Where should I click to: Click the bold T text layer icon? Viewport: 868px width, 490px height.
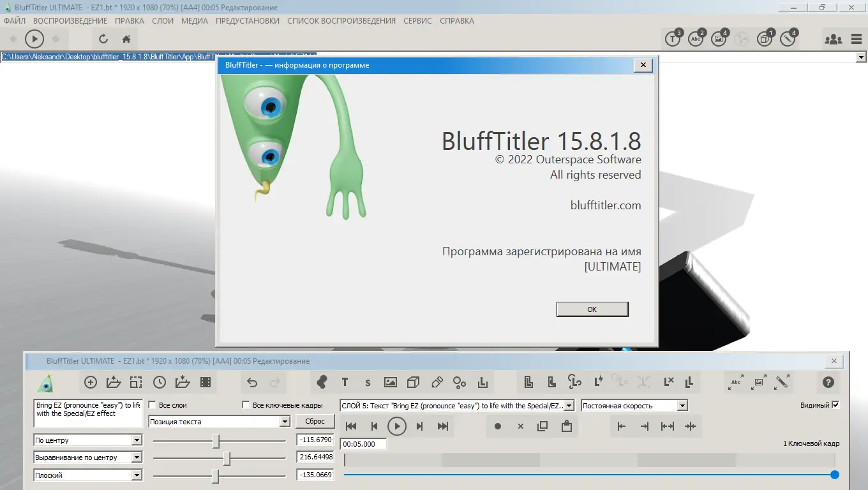[345, 382]
